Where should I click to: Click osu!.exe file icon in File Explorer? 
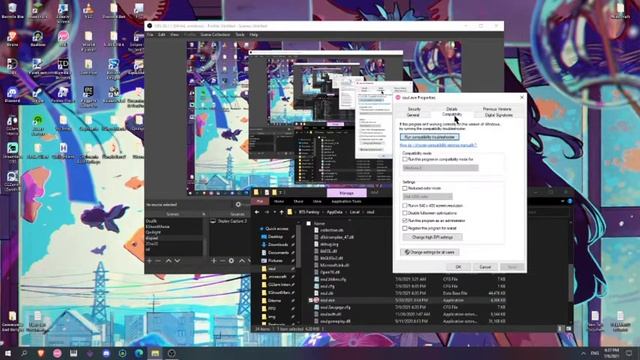[316, 300]
